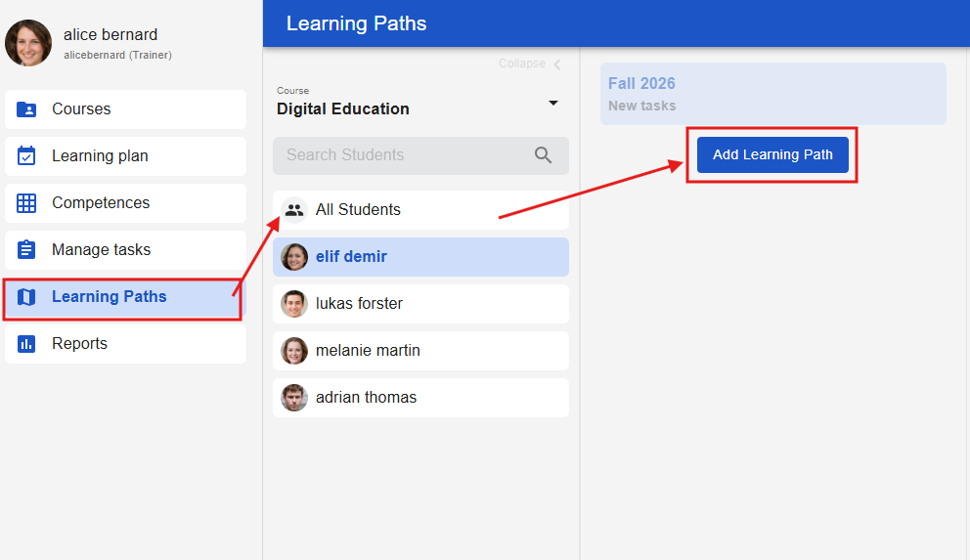Click the Competences grid icon
Screen dimensions: 970x560
tap(26, 203)
